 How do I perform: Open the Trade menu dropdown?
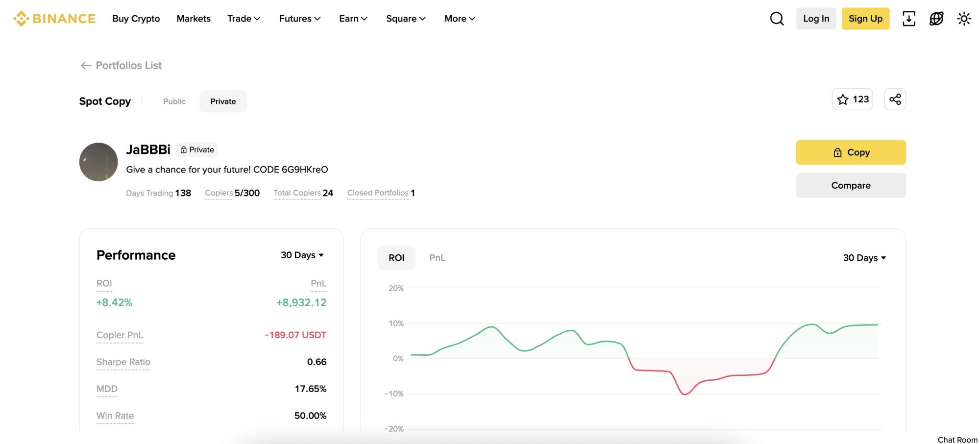[244, 18]
